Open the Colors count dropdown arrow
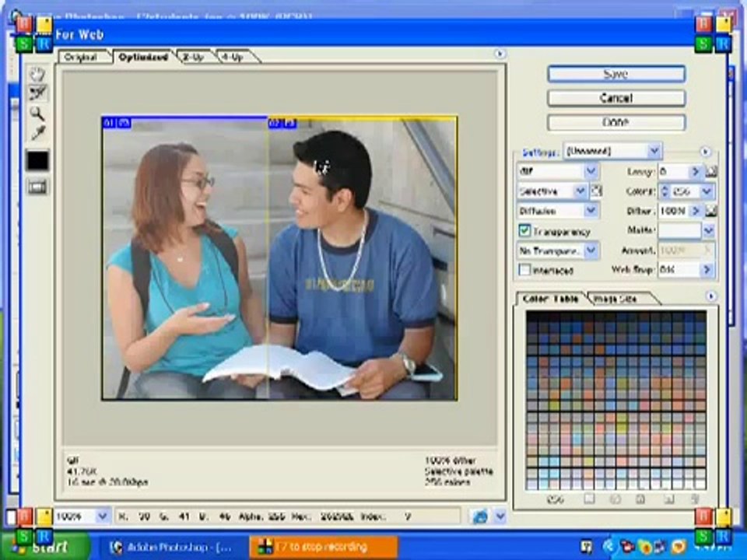The width and height of the screenshot is (747, 560). click(x=707, y=191)
